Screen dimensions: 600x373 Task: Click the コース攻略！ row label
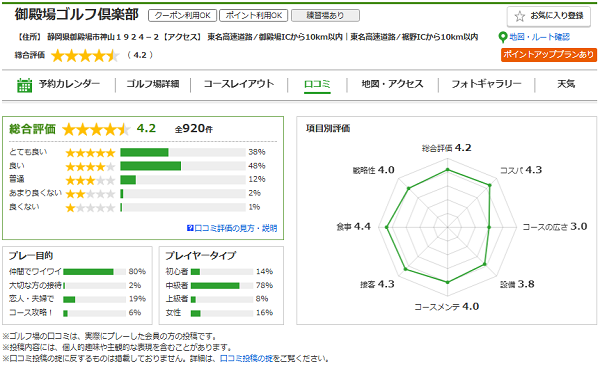30,313
